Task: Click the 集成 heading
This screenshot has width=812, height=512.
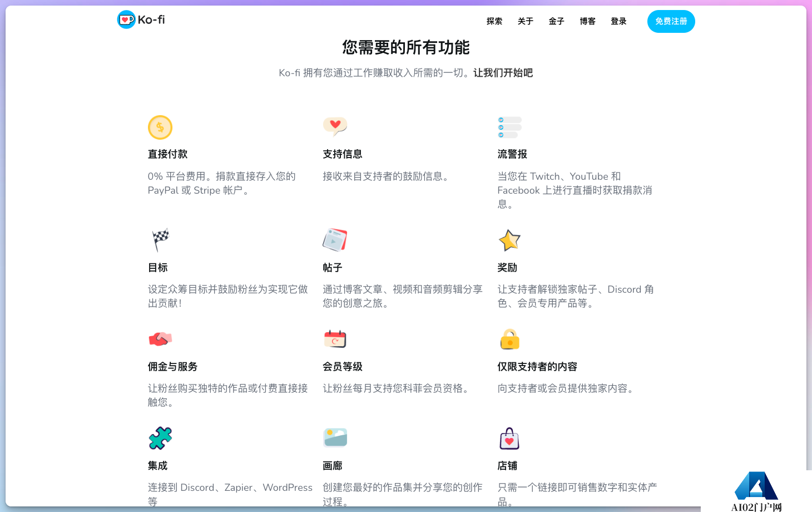Action: tap(158, 466)
